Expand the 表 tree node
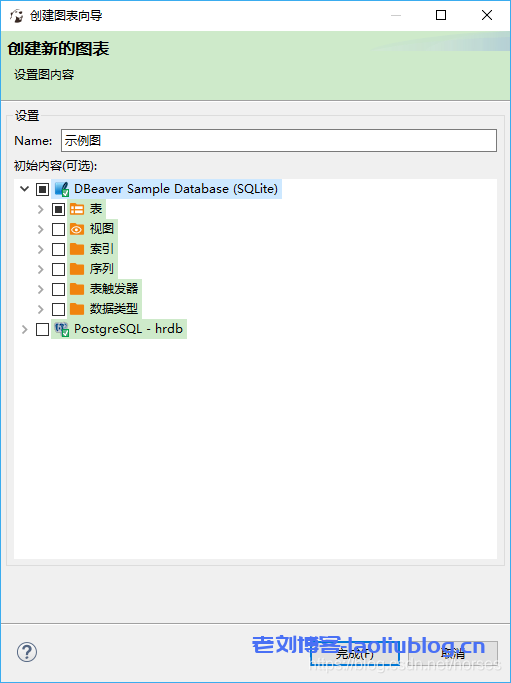The width and height of the screenshot is (511, 683). click(x=41, y=210)
